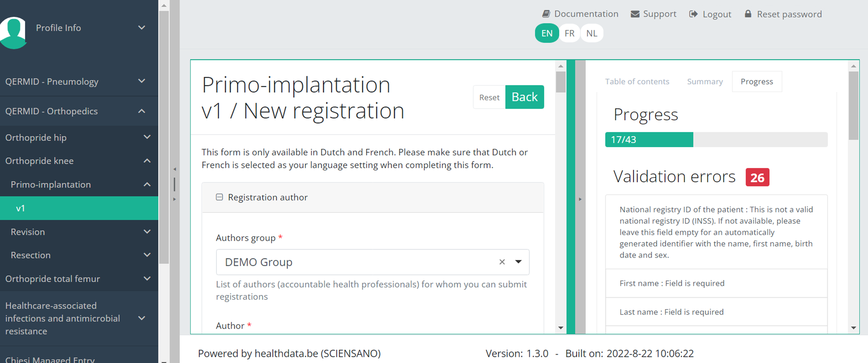The image size is (868, 363).
Task: Open the Authors group dropdown arrow
Action: pyautogui.click(x=518, y=262)
